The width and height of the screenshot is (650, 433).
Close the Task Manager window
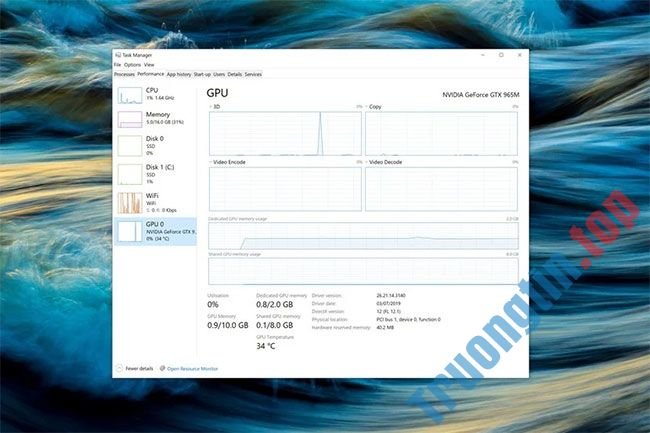pos(519,55)
